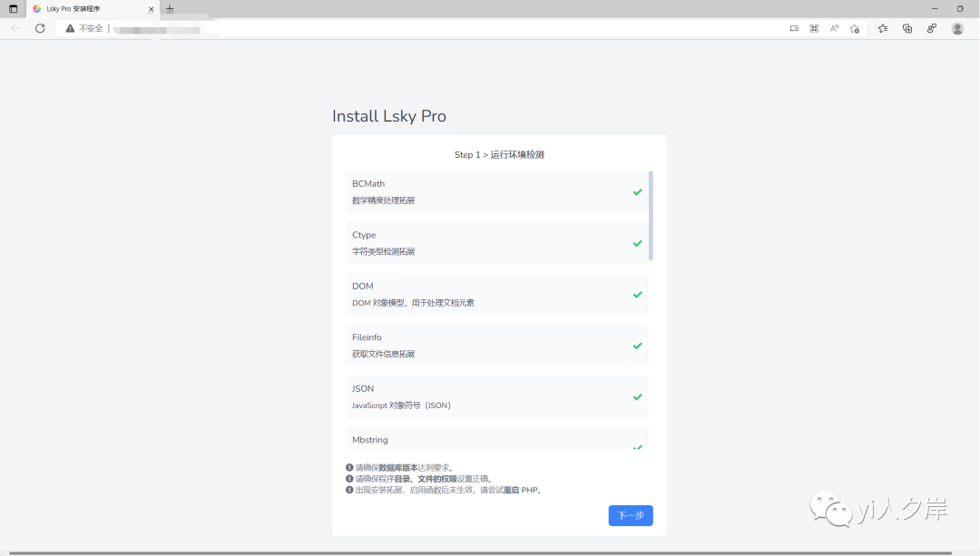Screen dimensions: 980x556
Task: Select the JSON extension entry
Action: coord(496,396)
